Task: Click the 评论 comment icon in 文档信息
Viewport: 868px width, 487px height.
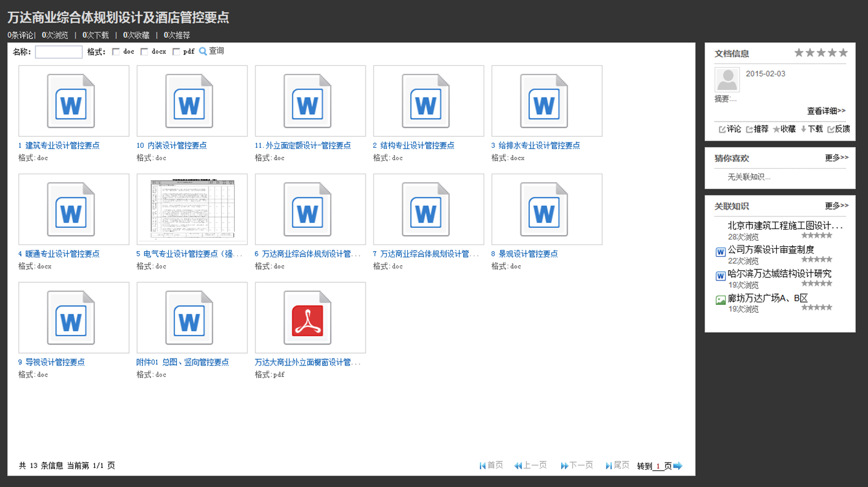Action: click(723, 130)
